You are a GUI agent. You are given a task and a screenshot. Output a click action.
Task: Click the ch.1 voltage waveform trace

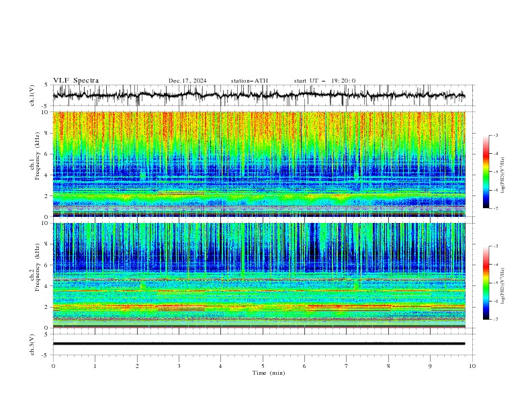click(x=259, y=95)
